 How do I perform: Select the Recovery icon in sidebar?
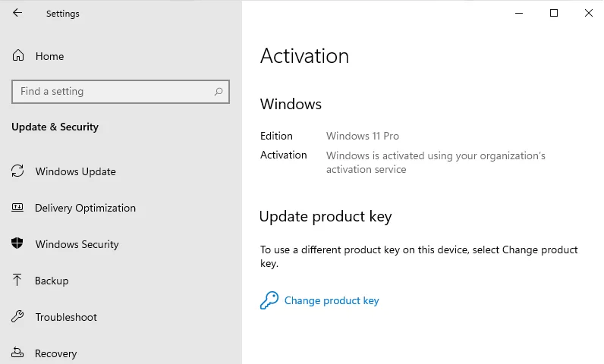coord(17,353)
